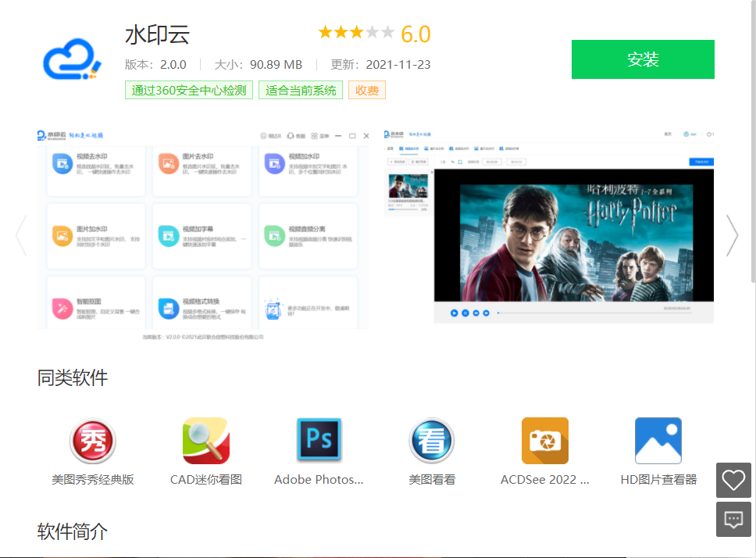The width and height of the screenshot is (756, 558).
Task: Open the 水印云 cloud app logo
Action: pyautogui.click(x=73, y=59)
